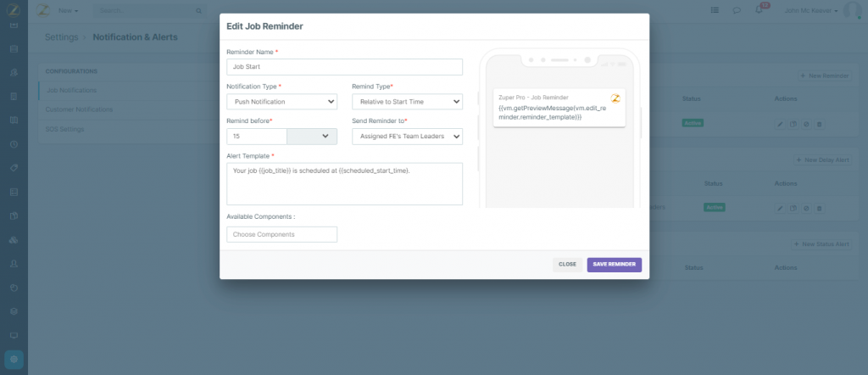This screenshot has width=868, height=375.
Task: Click the Alert Template text area
Action: pyautogui.click(x=344, y=184)
